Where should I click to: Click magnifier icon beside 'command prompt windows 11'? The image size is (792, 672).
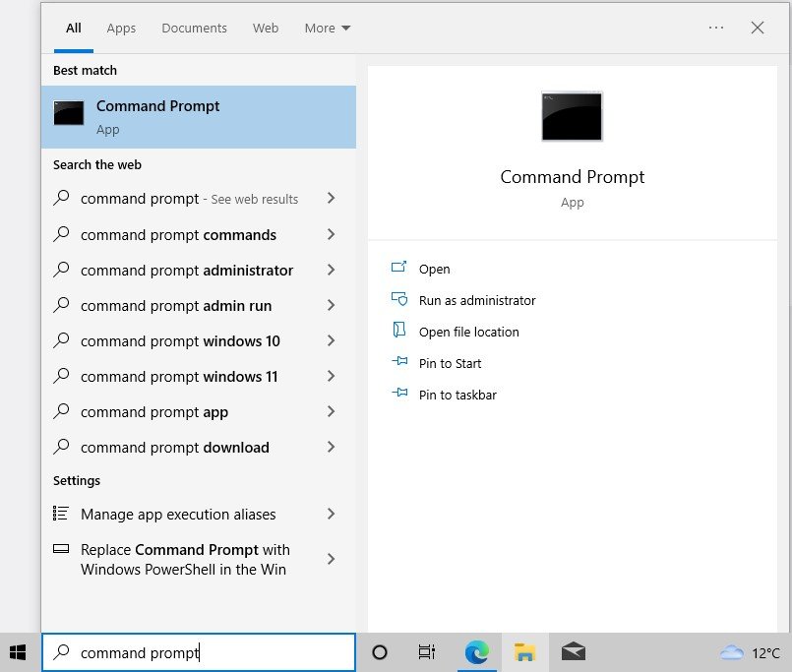tap(61, 376)
